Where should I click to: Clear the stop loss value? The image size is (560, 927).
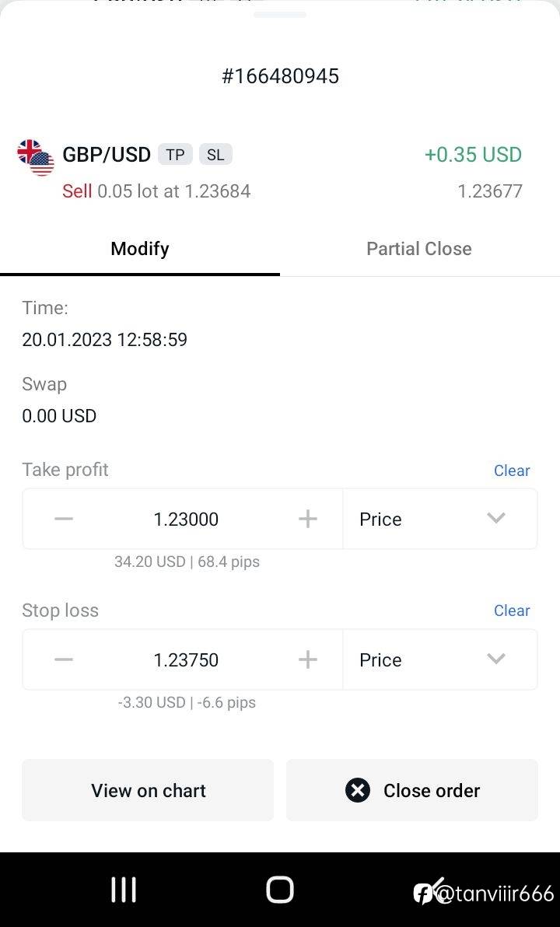pyautogui.click(x=512, y=610)
